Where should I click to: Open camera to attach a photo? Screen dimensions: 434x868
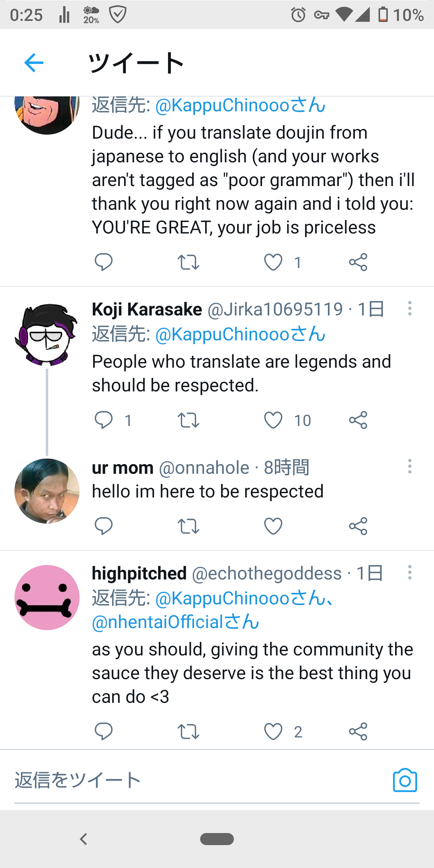[405, 780]
